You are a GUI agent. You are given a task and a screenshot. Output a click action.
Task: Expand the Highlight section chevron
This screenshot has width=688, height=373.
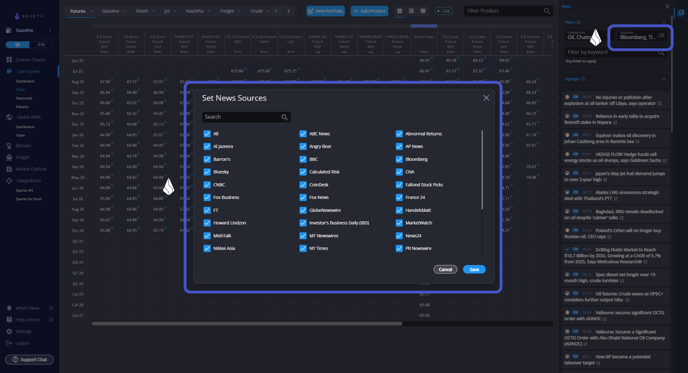coord(663,79)
